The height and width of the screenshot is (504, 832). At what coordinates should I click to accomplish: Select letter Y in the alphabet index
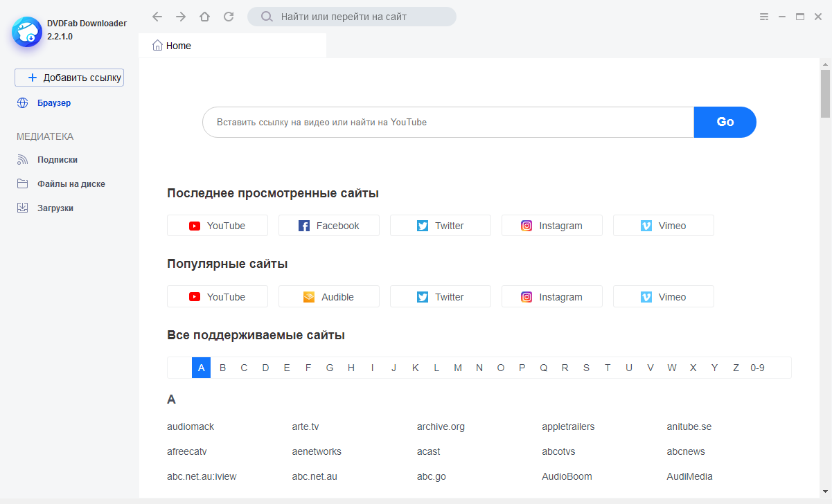pos(714,368)
